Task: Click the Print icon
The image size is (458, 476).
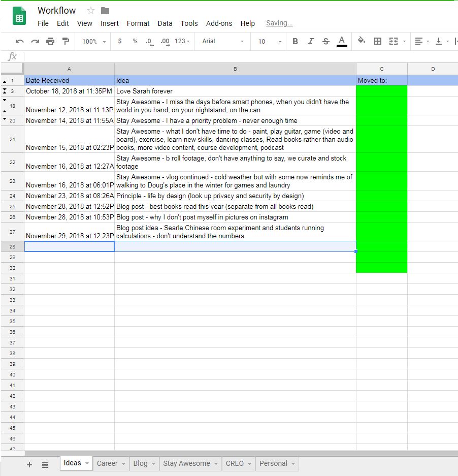Action: [51, 41]
